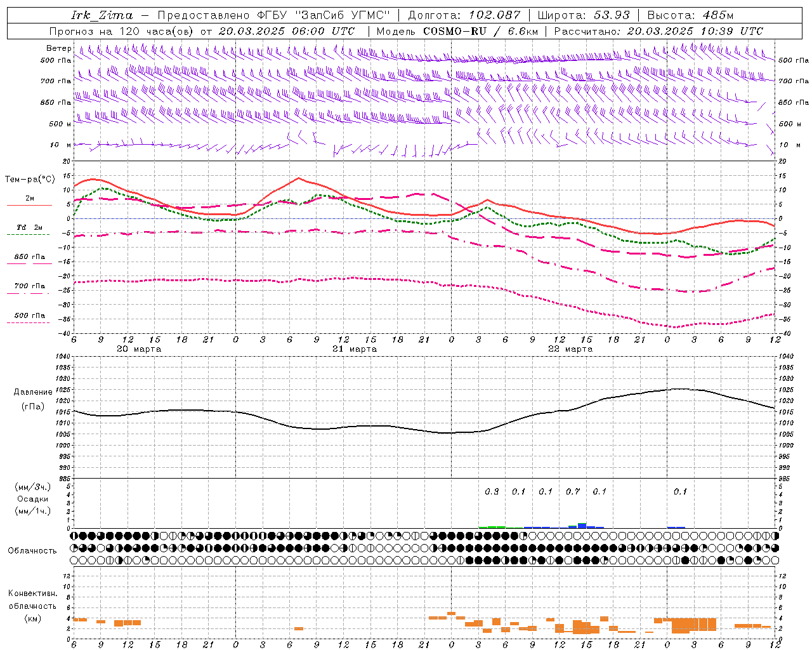The image size is (812, 650).
Task: Click the "Ветер" wind panel label
Action: click(x=59, y=48)
